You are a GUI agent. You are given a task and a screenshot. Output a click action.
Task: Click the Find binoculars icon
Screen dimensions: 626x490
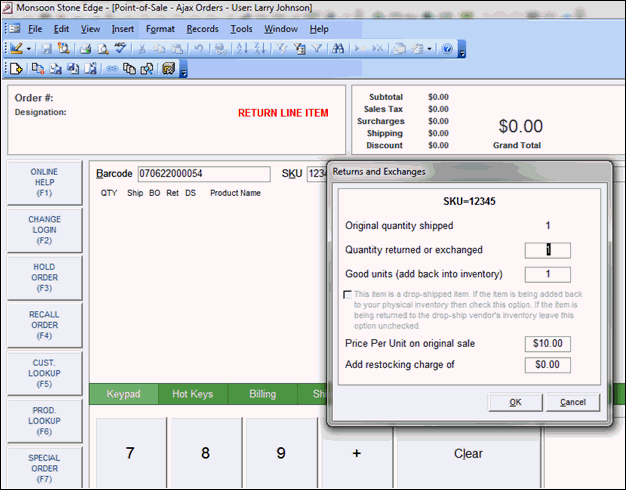tap(338, 49)
